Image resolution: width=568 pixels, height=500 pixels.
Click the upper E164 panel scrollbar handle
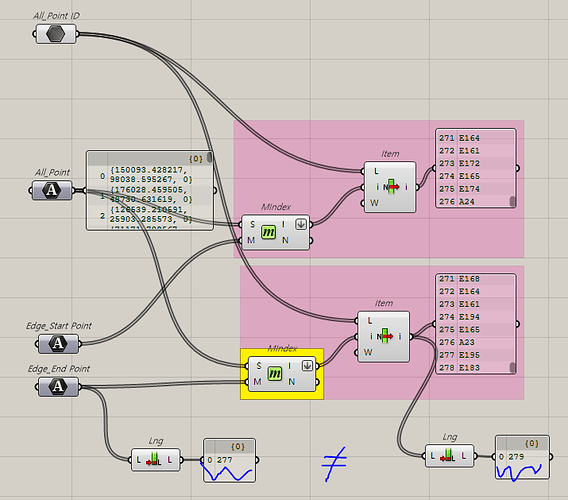coord(513,201)
